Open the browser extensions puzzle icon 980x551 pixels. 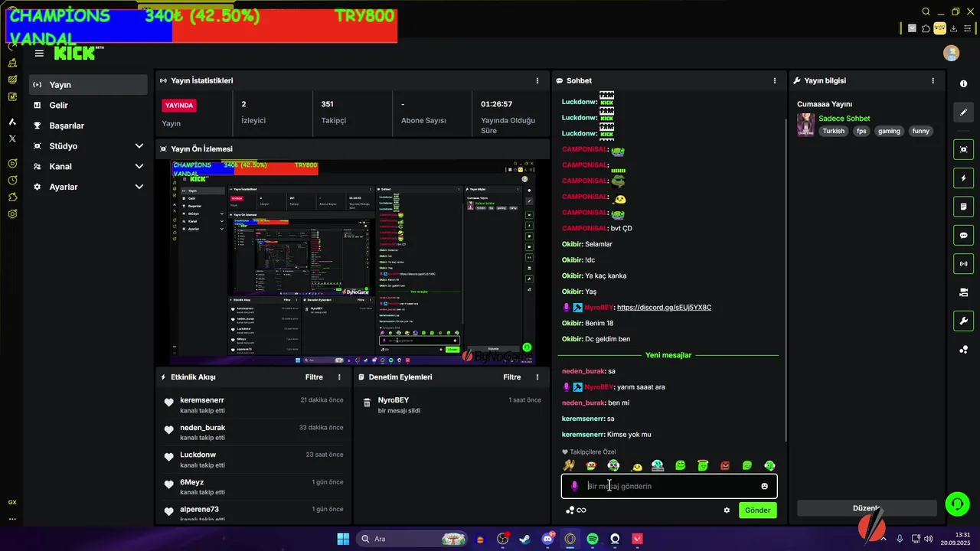(926, 28)
